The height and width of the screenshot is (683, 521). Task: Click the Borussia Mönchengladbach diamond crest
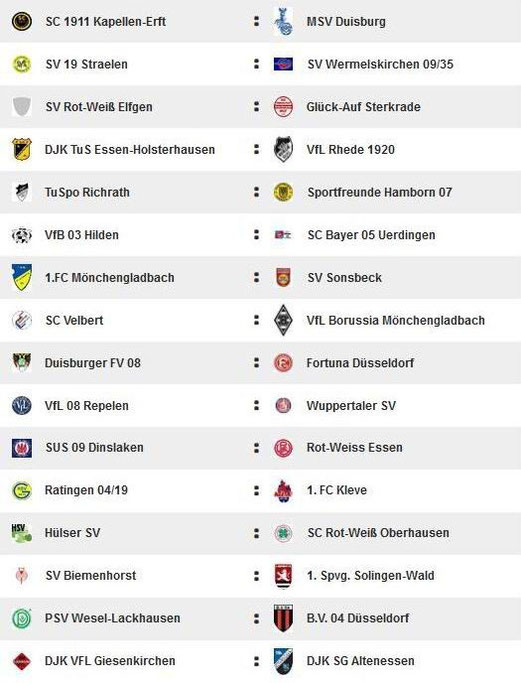[283, 320]
